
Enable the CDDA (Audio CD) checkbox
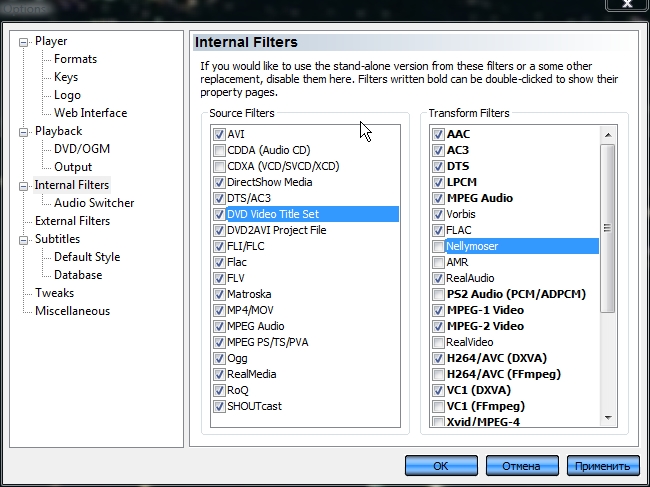point(219,151)
